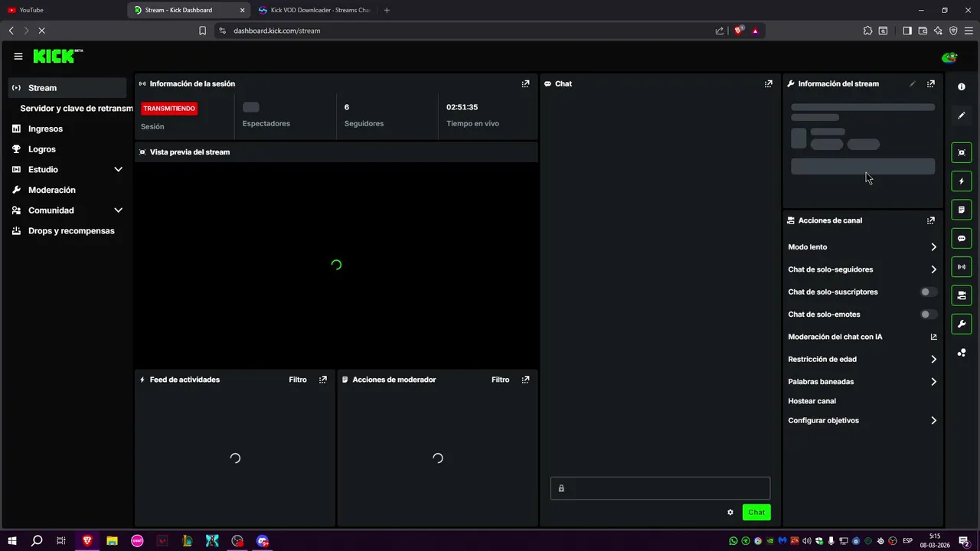Toggle stream preview panel icon in right sidebar

962,152
